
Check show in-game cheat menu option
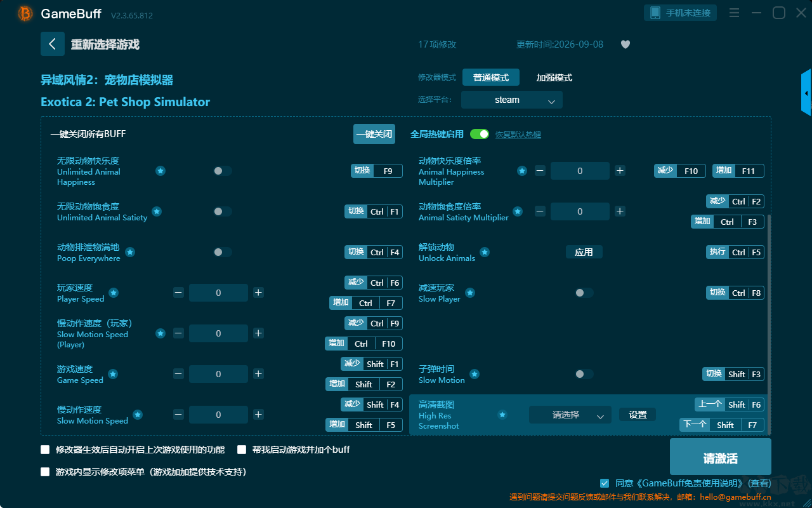click(x=45, y=472)
